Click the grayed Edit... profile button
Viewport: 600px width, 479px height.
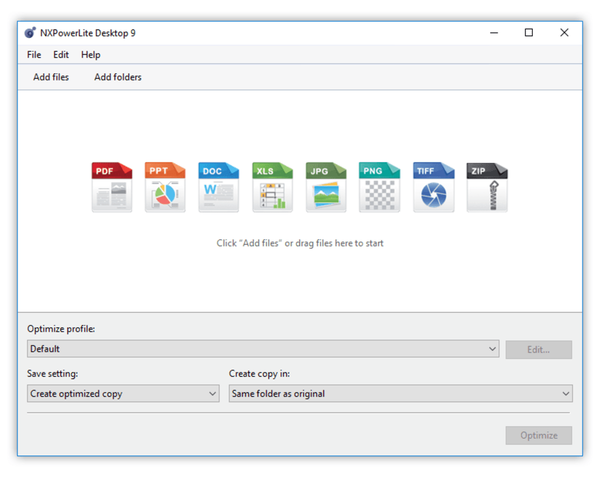pyautogui.click(x=539, y=349)
